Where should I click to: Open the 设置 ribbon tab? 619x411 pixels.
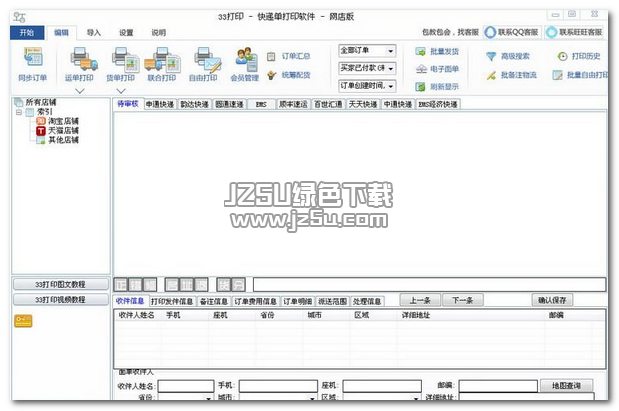tap(126, 33)
